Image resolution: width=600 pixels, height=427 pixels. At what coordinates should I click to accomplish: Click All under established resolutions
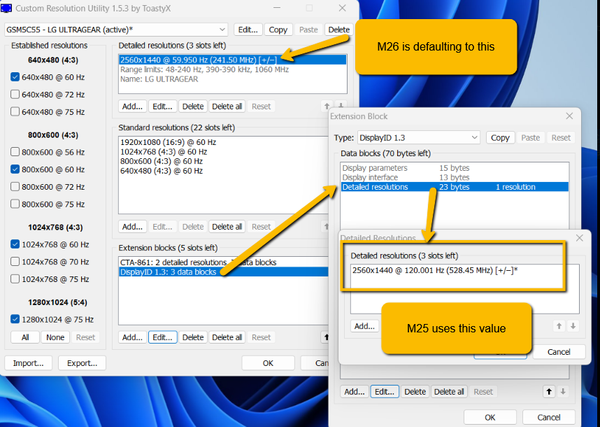(25, 337)
